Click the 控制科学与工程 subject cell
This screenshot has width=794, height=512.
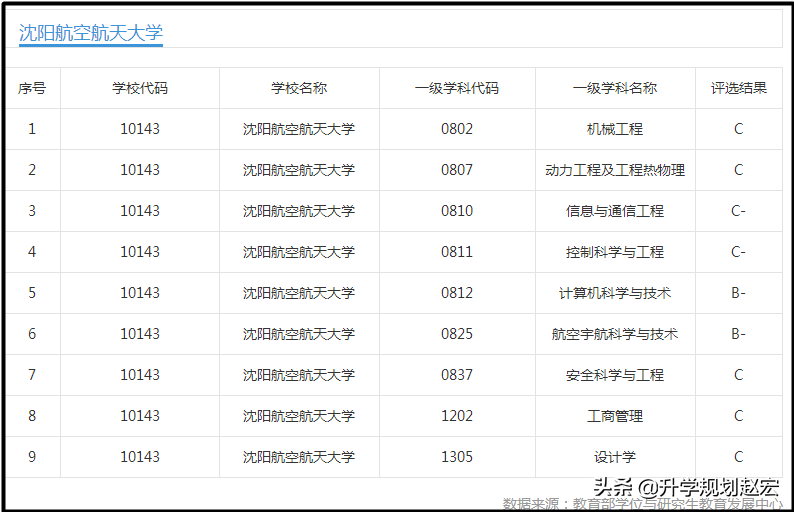(615, 252)
